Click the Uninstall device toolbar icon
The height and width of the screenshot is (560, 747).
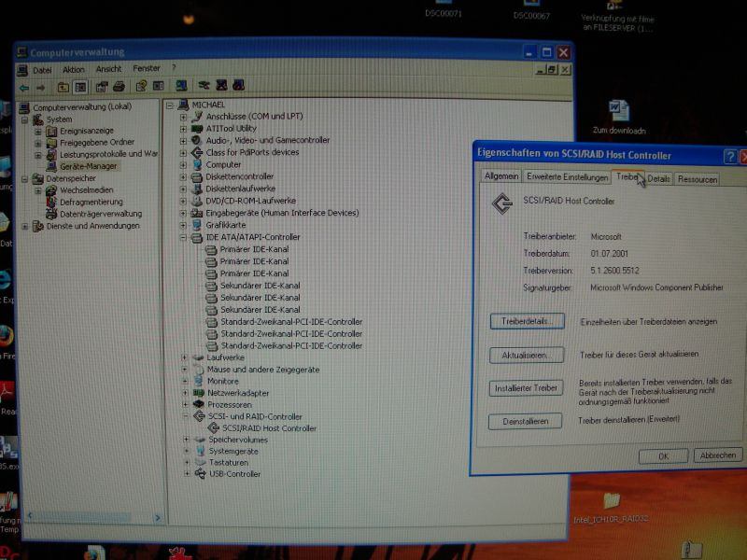coord(221,85)
